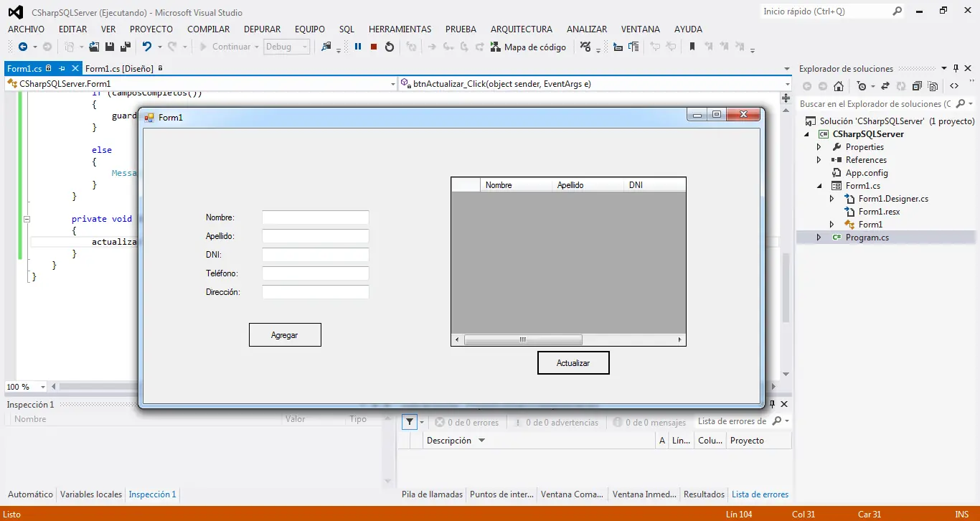Image resolution: width=980 pixels, height=521 pixels.
Task: Select the App.config file in tree
Action: 867,173
